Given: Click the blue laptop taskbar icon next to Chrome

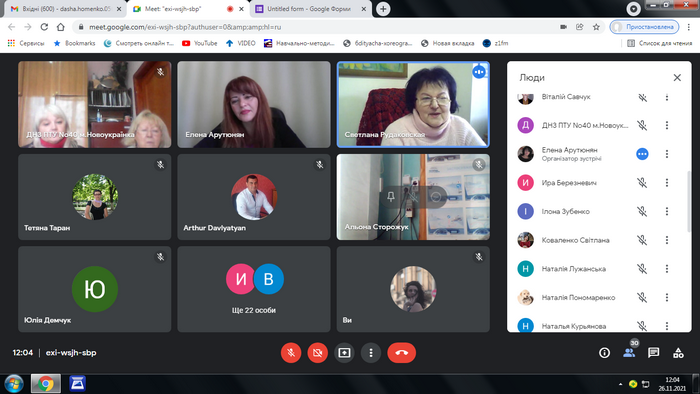Looking at the screenshot, I should pos(77,384).
